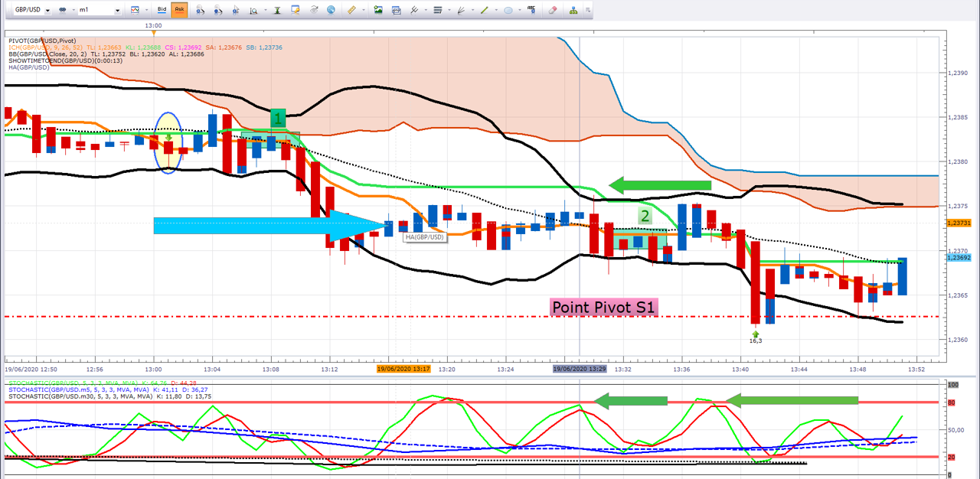The image size is (980, 479).
Task: Click the orange marker above 13:00
Action: (x=154, y=33)
